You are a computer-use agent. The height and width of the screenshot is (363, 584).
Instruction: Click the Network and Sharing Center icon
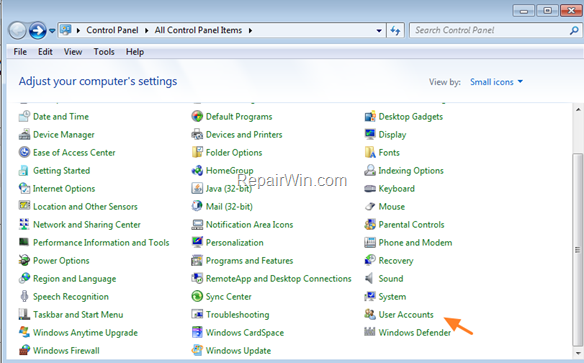point(24,224)
